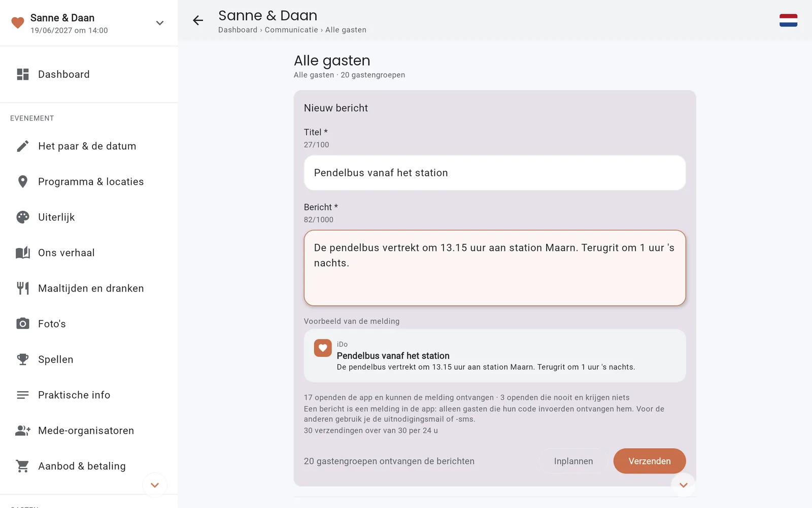812x508 pixels.
Task: Click the shopping cart icon for Aanbod & betaling
Action: pos(23,466)
